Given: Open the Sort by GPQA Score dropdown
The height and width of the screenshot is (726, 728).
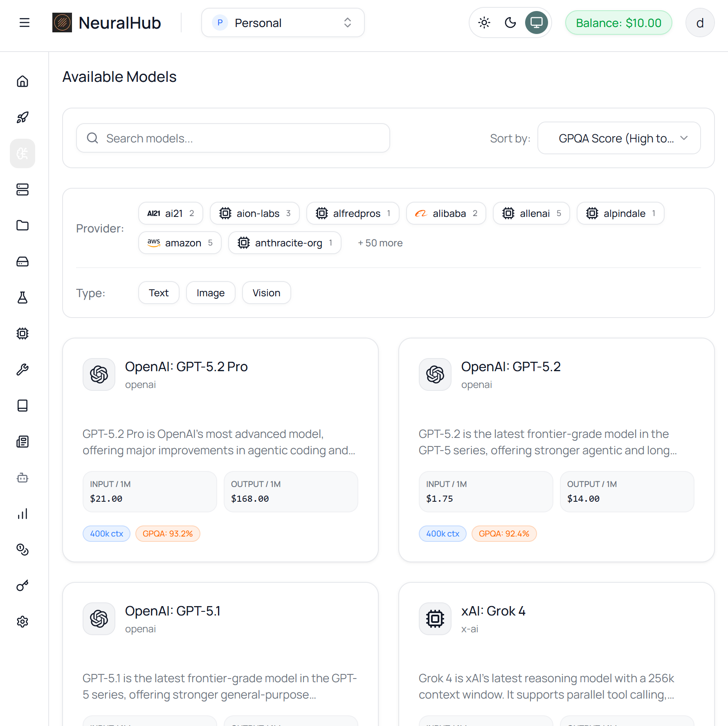Looking at the screenshot, I should tap(619, 138).
